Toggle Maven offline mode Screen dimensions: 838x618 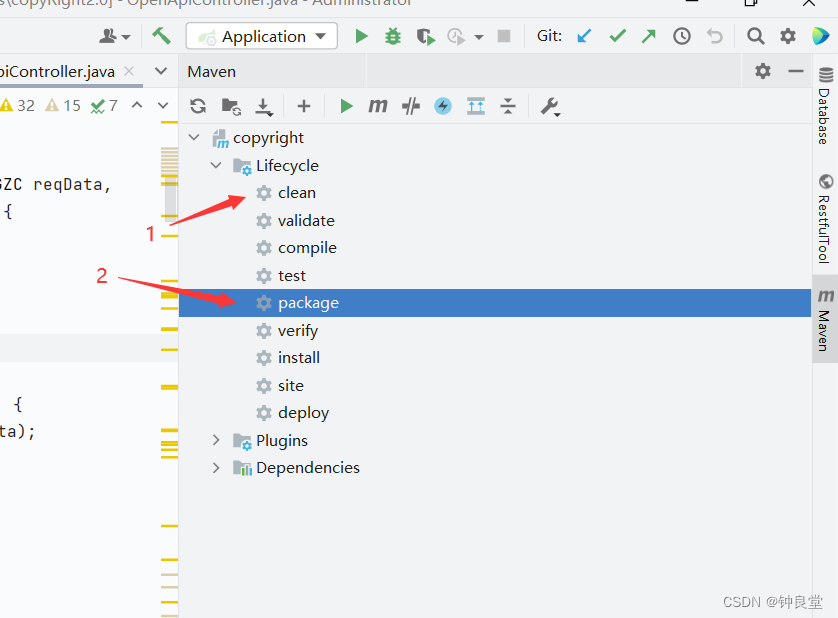pyautogui.click(x=410, y=106)
